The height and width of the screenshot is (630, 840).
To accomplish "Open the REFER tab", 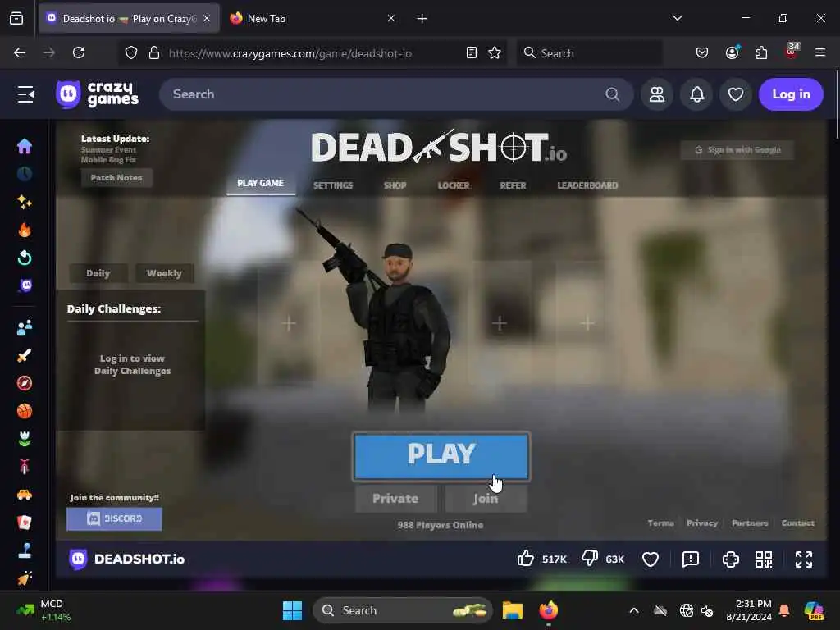I will click(513, 185).
